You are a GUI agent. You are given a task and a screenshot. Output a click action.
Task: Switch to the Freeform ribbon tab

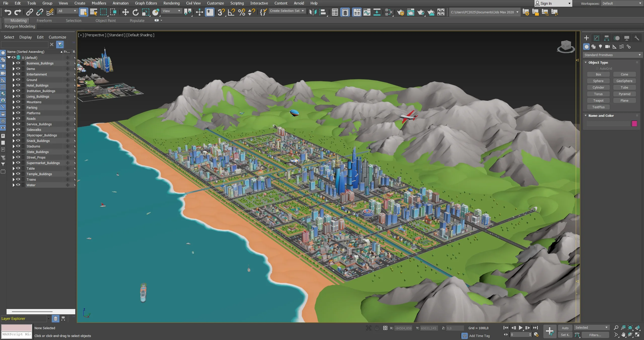pyautogui.click(x=44, y=21)
